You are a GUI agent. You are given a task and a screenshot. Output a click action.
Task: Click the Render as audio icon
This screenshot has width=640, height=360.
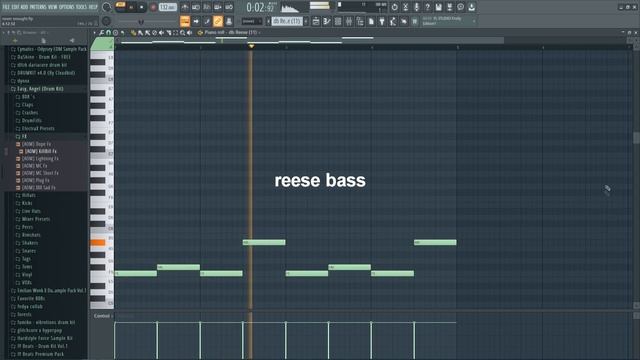449,7
